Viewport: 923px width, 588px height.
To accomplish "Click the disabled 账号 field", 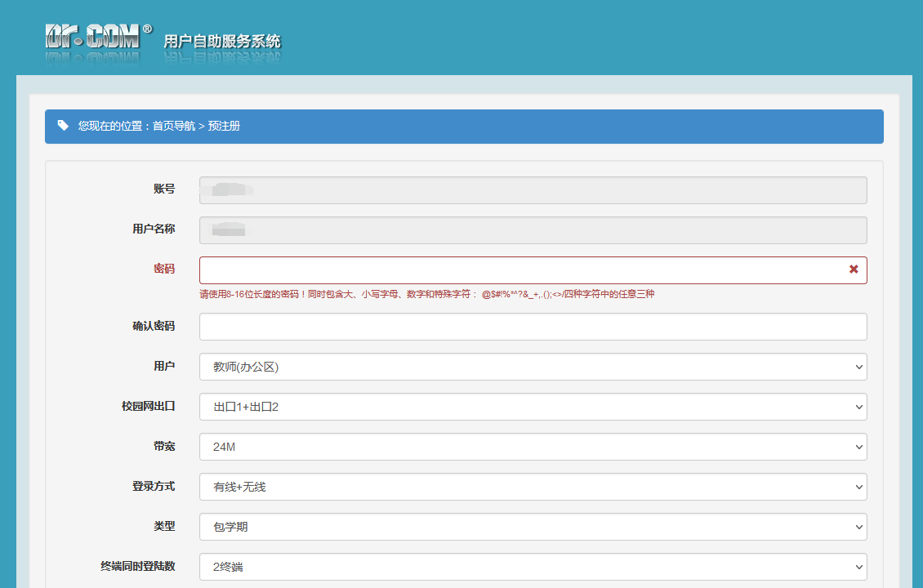I will click(x=533, y=190).
